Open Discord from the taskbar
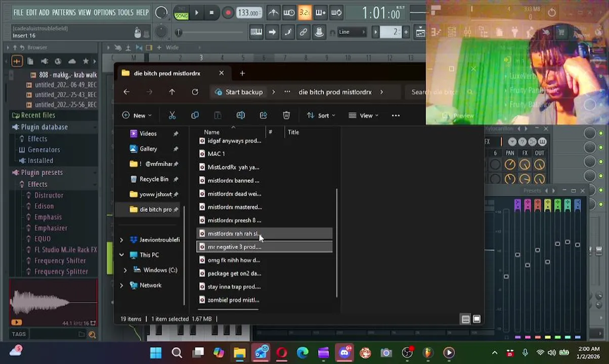The height and width of the screenshot is (364, 609). coord(344,353)
